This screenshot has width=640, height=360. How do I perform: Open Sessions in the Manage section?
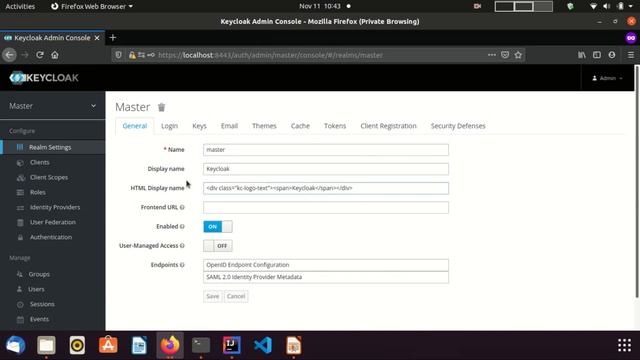(x=42, y=304)
